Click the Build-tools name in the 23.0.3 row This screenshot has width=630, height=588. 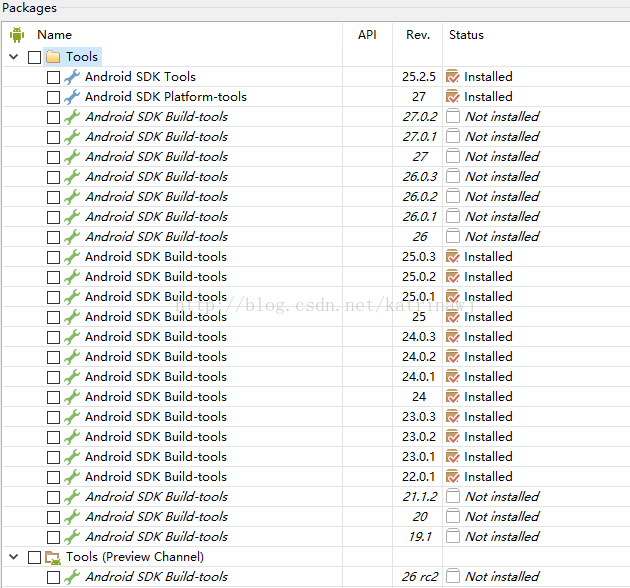pyautogui.click(x=156, y=417)
